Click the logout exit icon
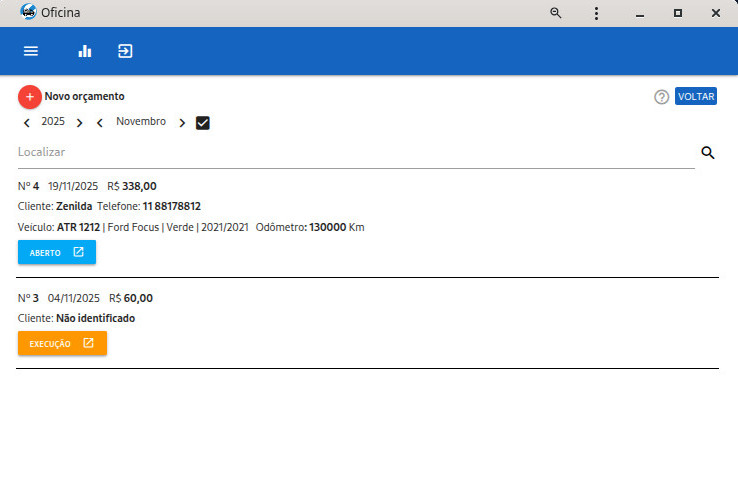The width and height of the screenshot is (738, 482). tap(125, 51)
